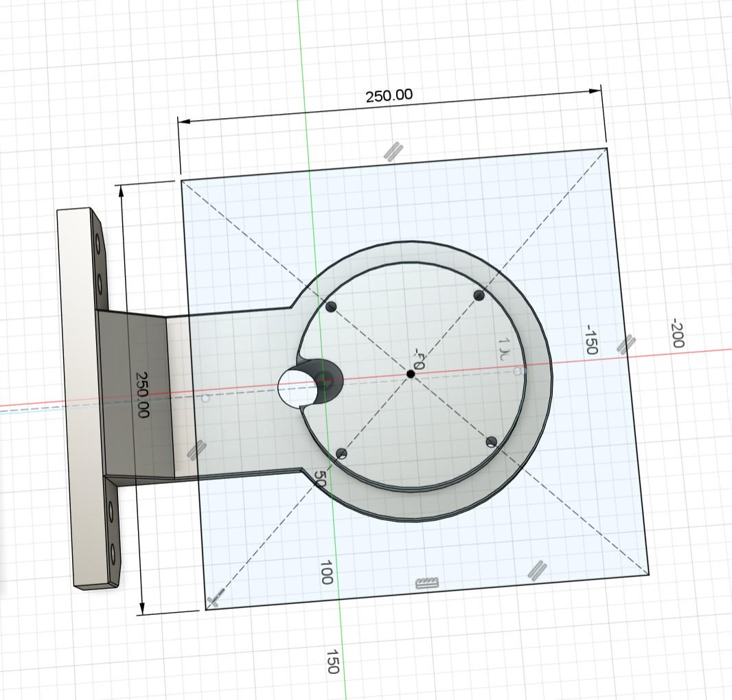Select the perpendicular constraint icon at bottom-left corner
This screenshot has height=700, width=732.
point(215,598)
